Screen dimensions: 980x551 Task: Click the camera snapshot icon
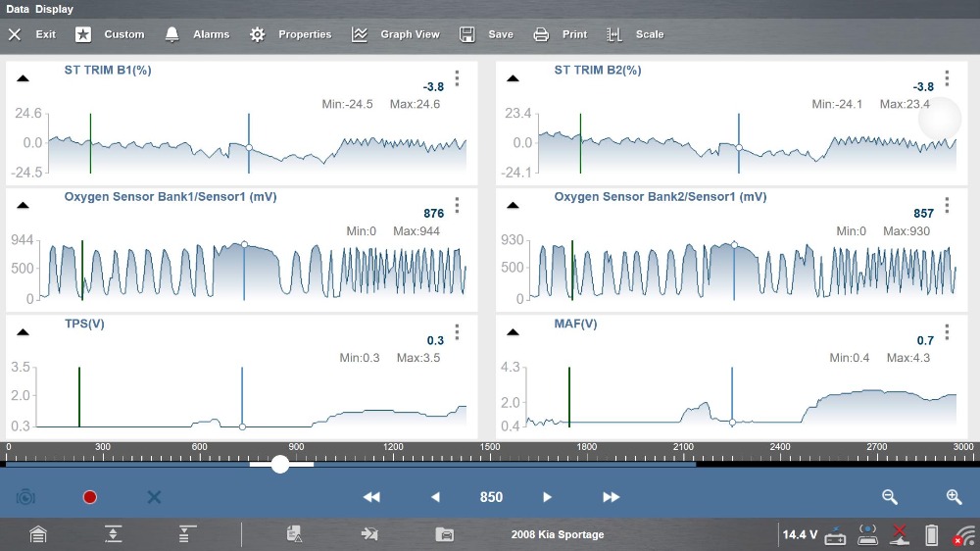25,497
